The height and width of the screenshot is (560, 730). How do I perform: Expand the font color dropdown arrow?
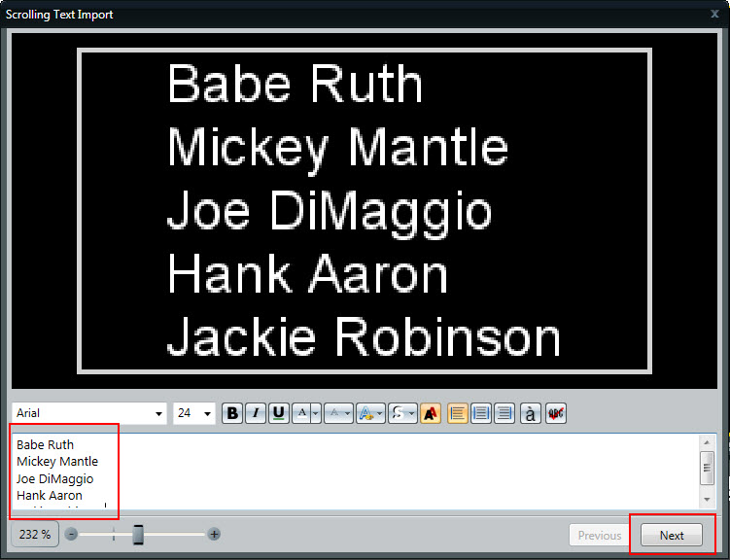point(316,414)
